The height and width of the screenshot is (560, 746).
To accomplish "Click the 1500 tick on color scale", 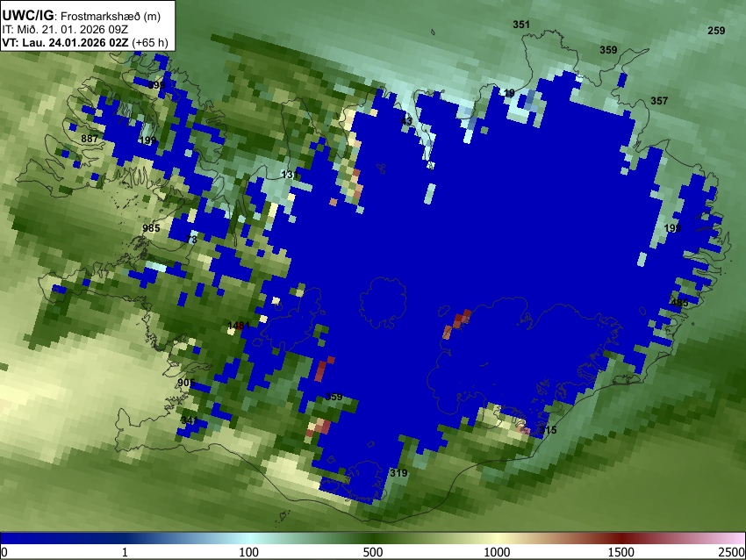I will [x=620, y=552].
